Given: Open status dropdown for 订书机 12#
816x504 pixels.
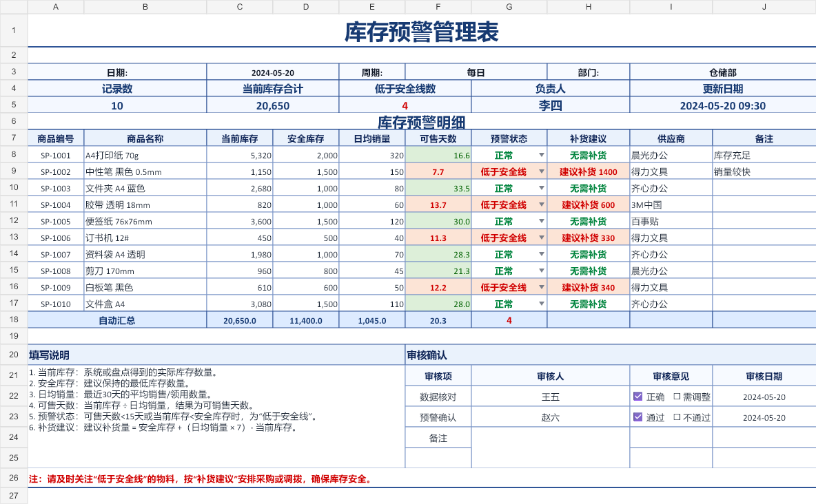Looking at the screenshot, I should coord(541,238).
